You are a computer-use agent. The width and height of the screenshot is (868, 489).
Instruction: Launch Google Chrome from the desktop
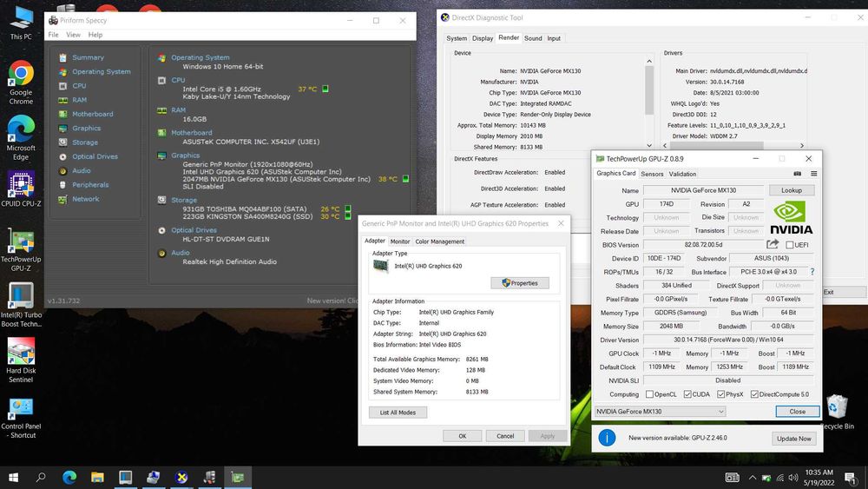click(x=21, y=83)
